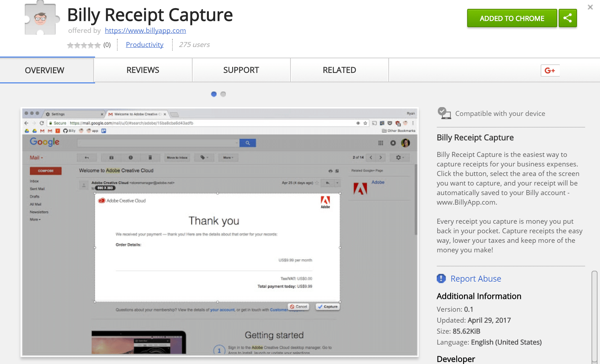
Task: Switch to the SUPPORT tab
Action: tap(241, 70)
